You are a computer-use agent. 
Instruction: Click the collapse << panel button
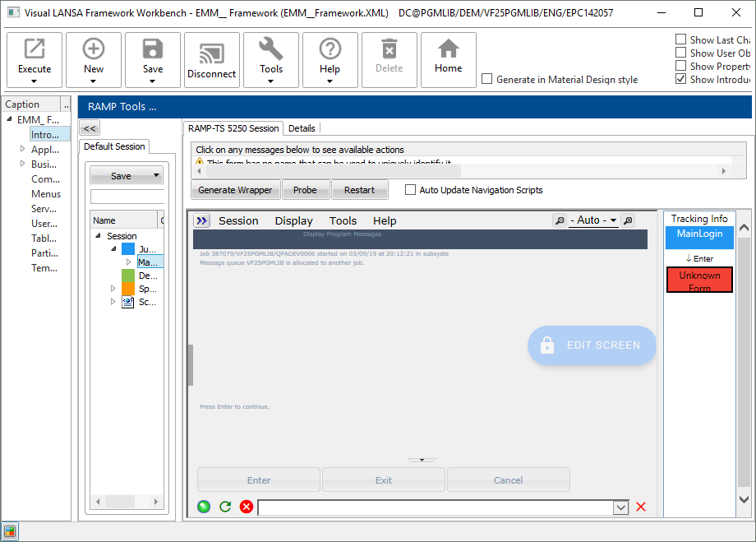(x=90, y=128)
